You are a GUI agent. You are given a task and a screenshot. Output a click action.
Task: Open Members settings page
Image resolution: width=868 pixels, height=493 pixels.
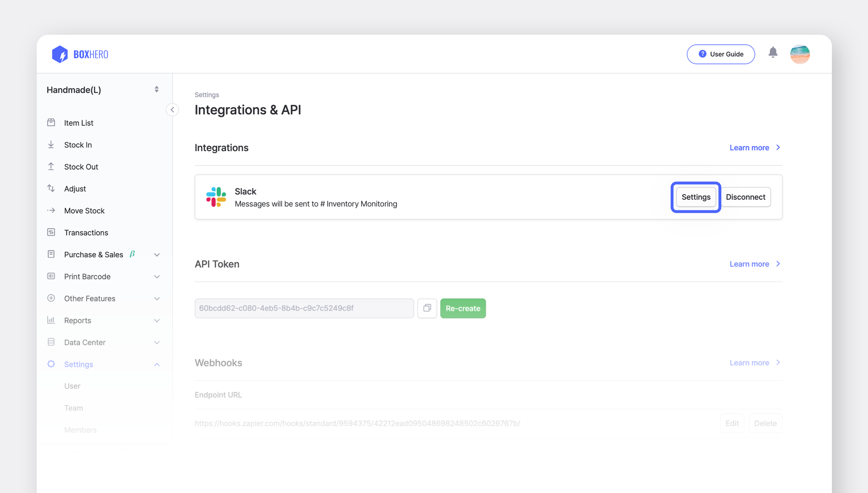[x=80, y=430]
